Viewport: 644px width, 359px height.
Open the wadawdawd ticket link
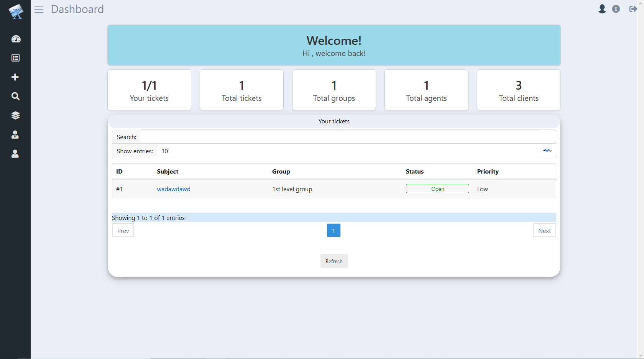[174, 189]
